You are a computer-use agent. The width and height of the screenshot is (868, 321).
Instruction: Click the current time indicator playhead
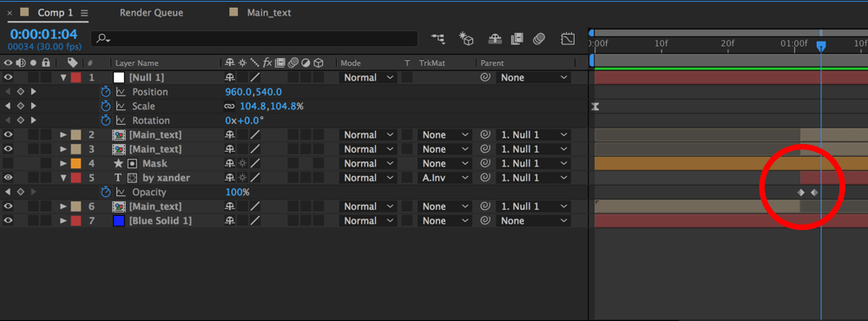[821, 47]
